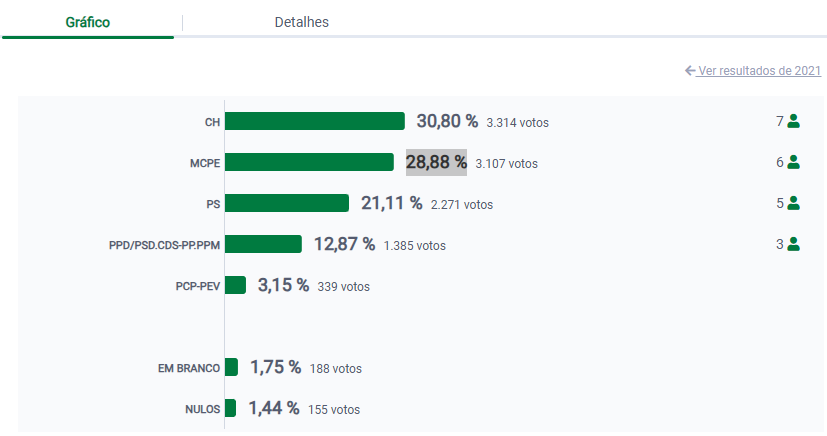827x436 pixels.
Task: Click the PS seats person icon
Action: pos(794,203)
